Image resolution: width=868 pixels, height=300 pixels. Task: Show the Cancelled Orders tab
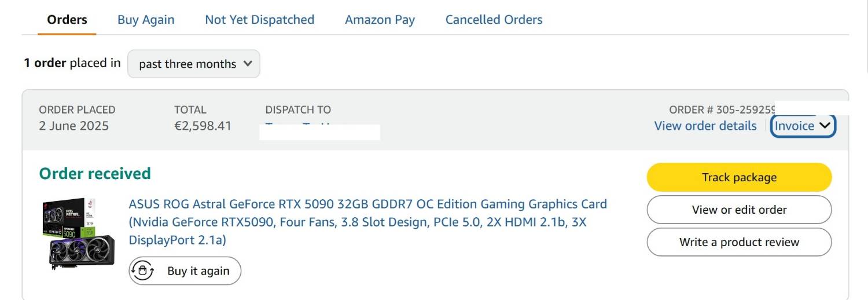(494, 20)
